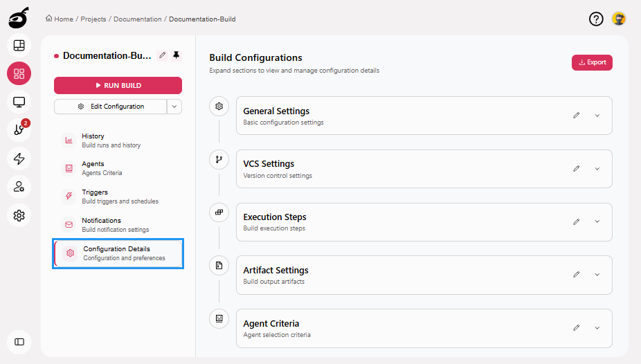Click the Build Configurations heading
Viewport: 641px width, 364px height.
(256, 58)
